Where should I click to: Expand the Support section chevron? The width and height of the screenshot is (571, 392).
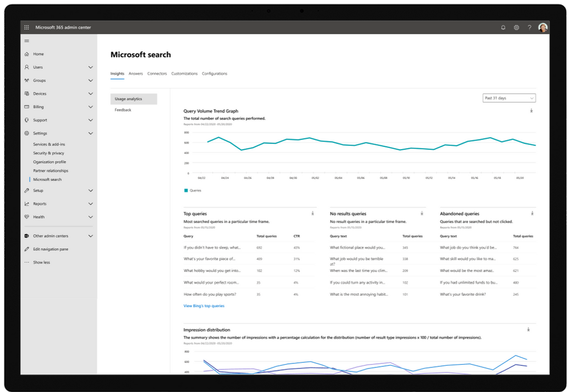tap(91, 120)
